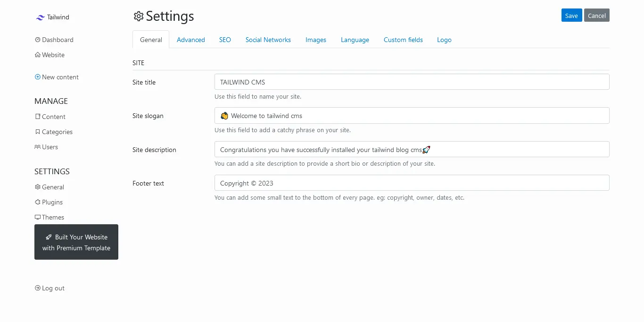Viewport: 644px width, 322px height.
Task: Click the General settings gear icon
Action: (37, 187)
